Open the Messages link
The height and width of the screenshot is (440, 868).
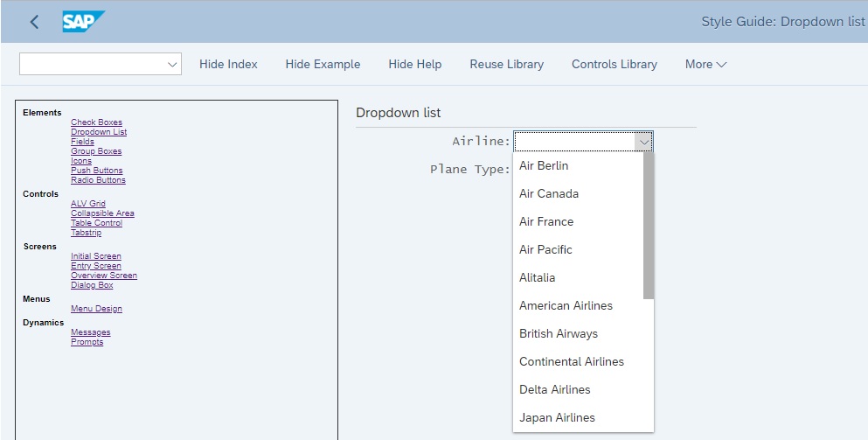click(x=91, y=332)
